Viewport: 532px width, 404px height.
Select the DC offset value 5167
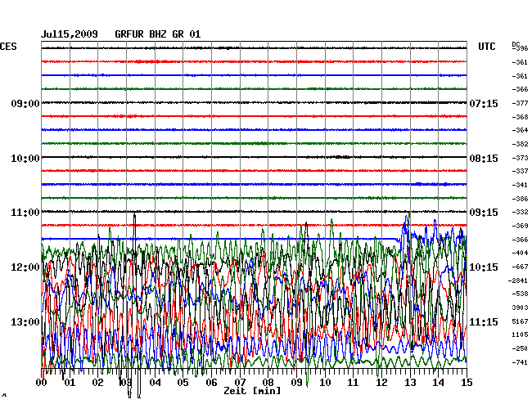pyautogui.click(x=521, y=321)
